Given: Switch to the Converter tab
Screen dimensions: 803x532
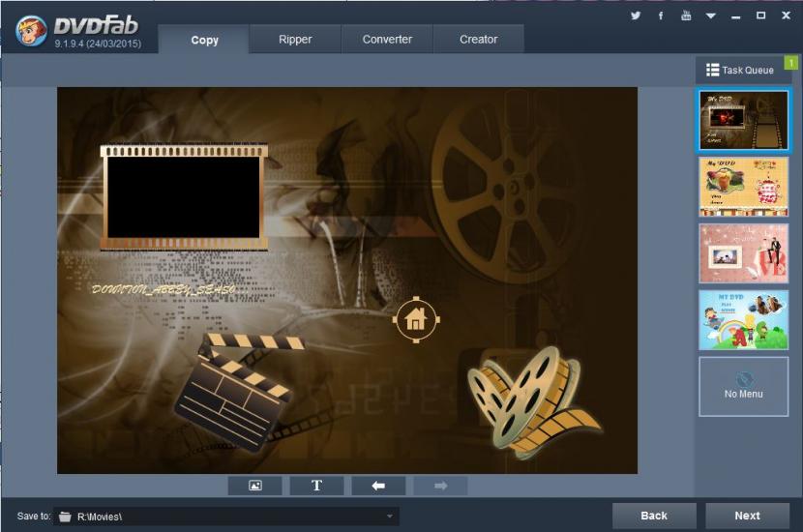Looking at the screenshot, I should [387, 39].
